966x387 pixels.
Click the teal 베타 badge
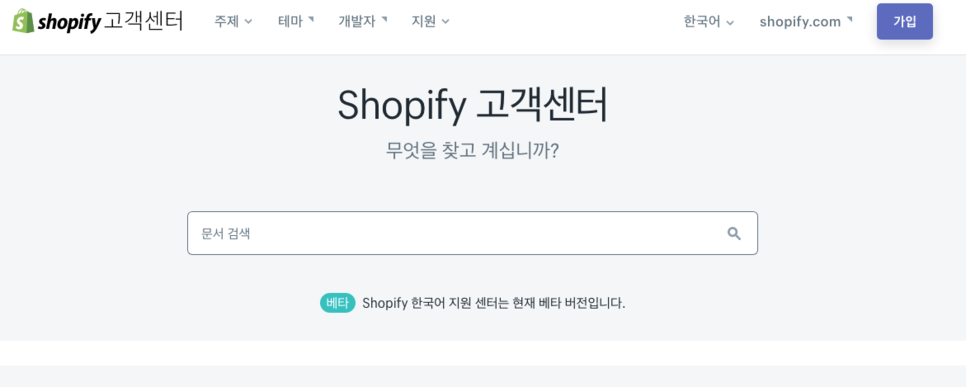[x=338, y=303]
